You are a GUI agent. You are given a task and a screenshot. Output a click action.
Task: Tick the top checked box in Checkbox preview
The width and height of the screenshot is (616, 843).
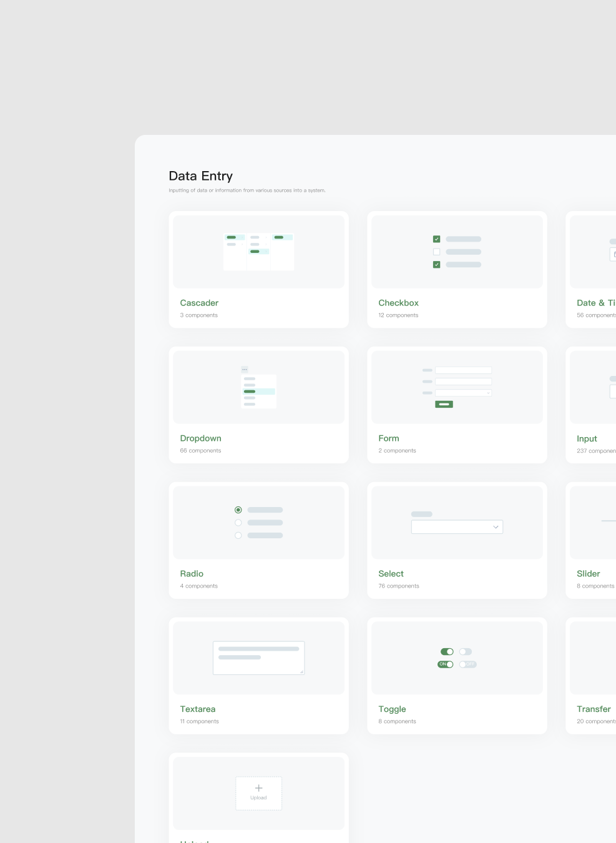[436, 239]
